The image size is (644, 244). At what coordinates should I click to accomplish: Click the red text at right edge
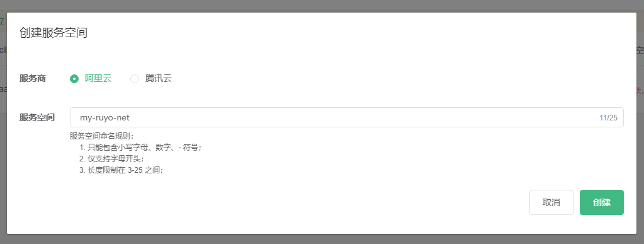(x=640, y=90)
